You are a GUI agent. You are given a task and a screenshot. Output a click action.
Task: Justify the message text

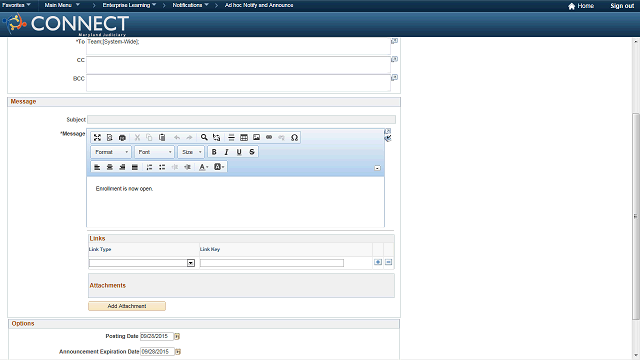click(x=135, y=167)
